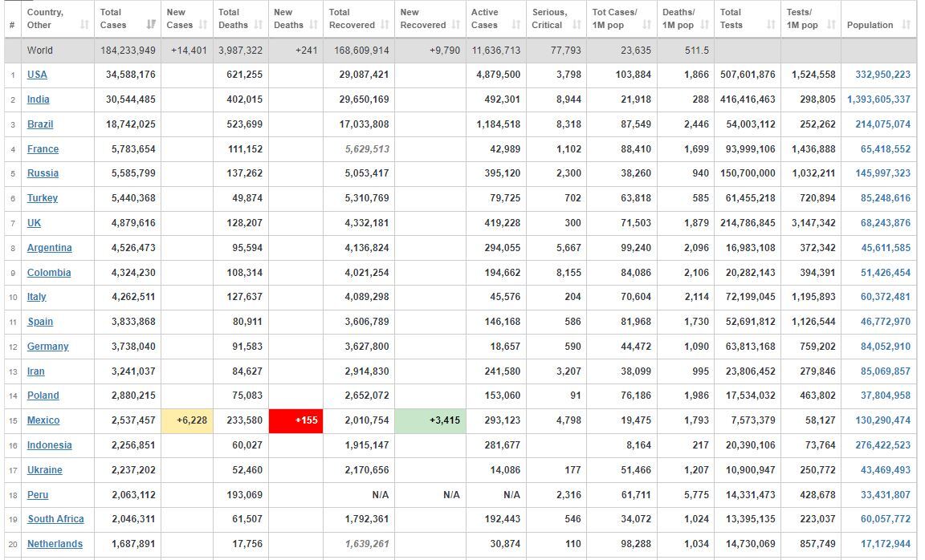925x560 pixels.
Task: Sort by Tests/1M pop sort icon
Action: (x=831, y=25)
